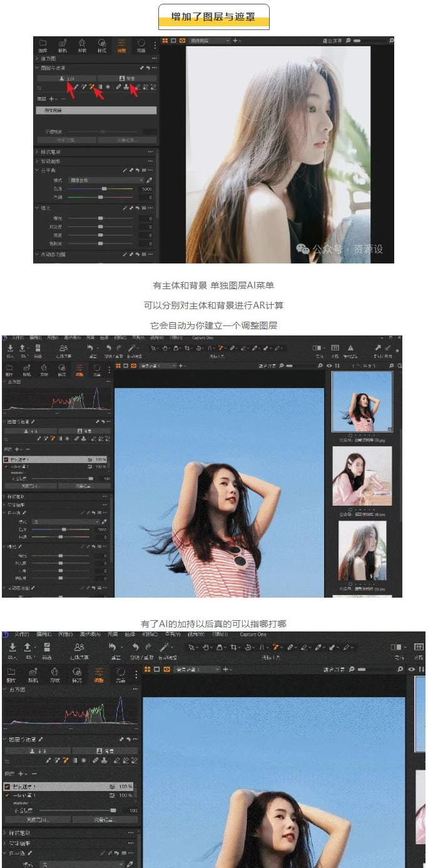
Task: Toggle second layer checkmark in middle screenshot
Action: coord(8,466)
